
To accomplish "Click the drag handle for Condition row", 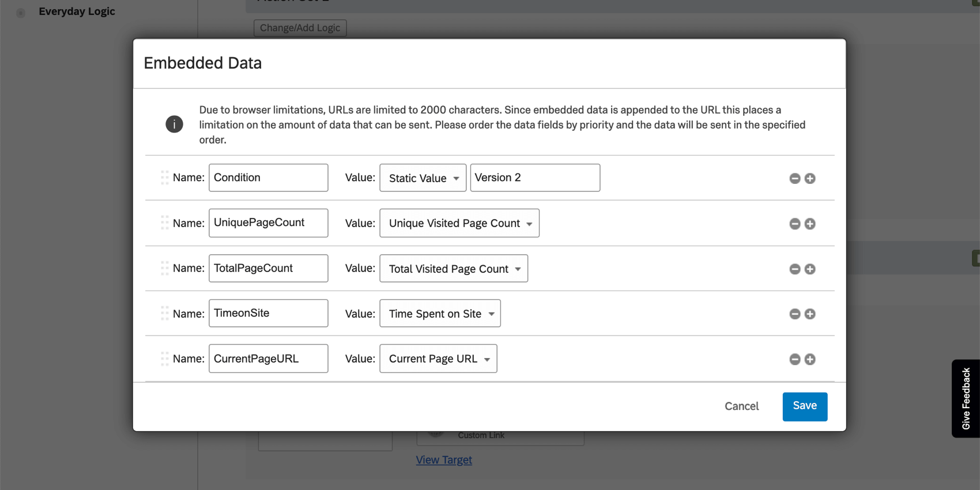I will click(165, 178).
